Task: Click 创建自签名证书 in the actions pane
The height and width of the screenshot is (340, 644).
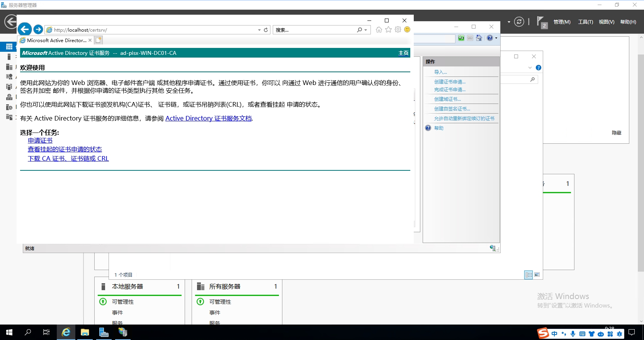Action: tap(452, 109)
